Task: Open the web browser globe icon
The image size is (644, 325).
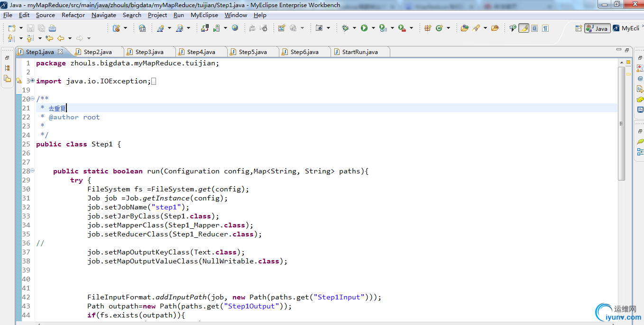Action: (235, 28)
